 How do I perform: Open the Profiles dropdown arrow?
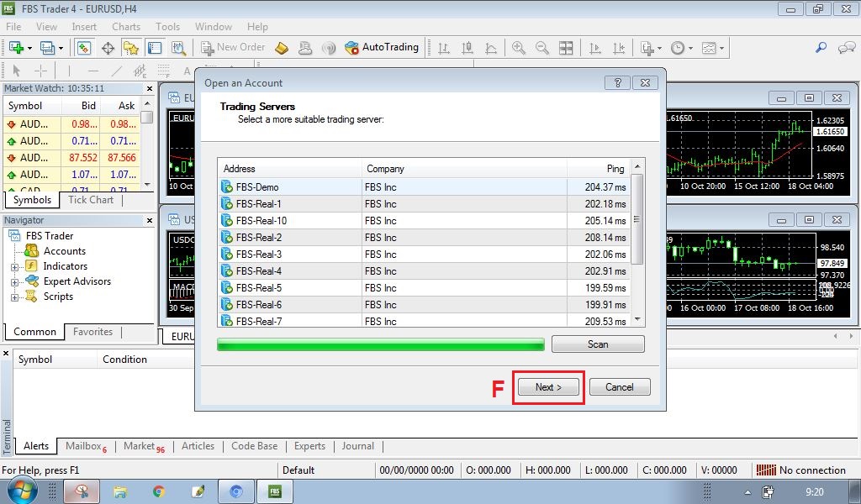[61, 48]
